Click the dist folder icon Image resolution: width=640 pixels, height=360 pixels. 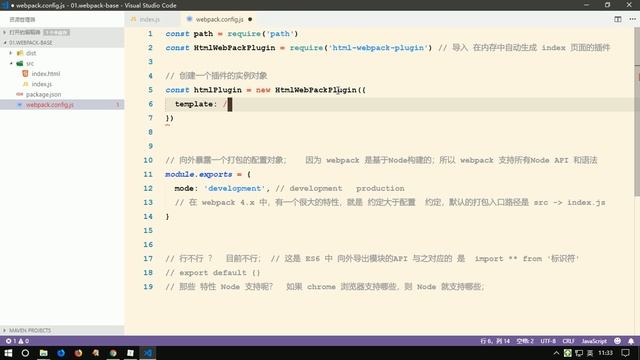(20, 53)
